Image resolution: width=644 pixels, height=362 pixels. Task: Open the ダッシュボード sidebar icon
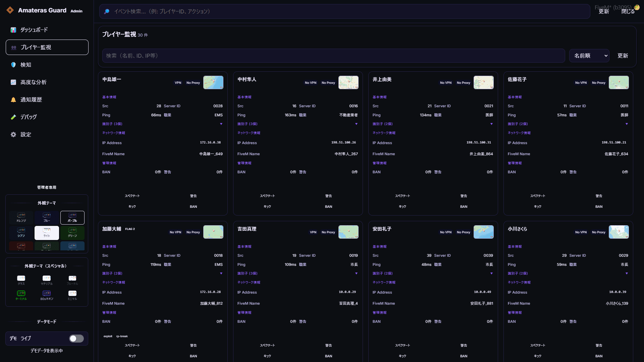[13, 30]
